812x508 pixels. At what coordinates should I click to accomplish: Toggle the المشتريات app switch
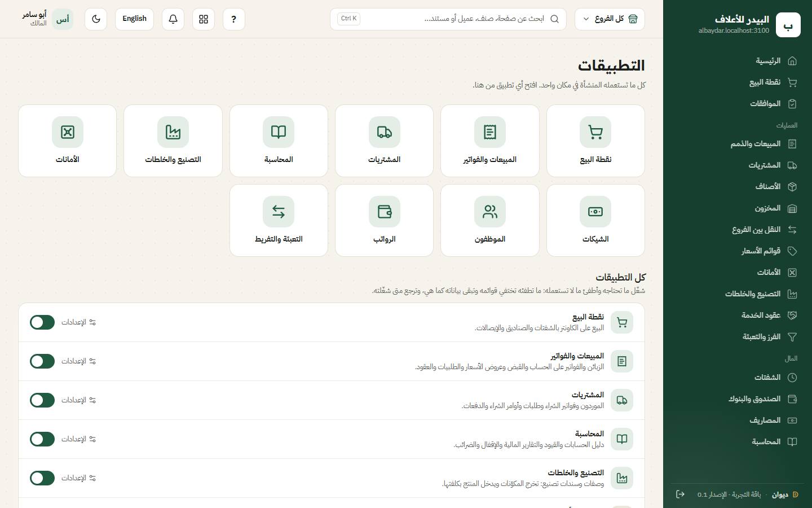(42, 400)
